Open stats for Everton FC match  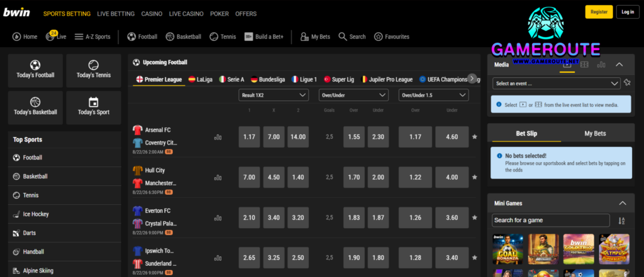(x=218, y=217)
